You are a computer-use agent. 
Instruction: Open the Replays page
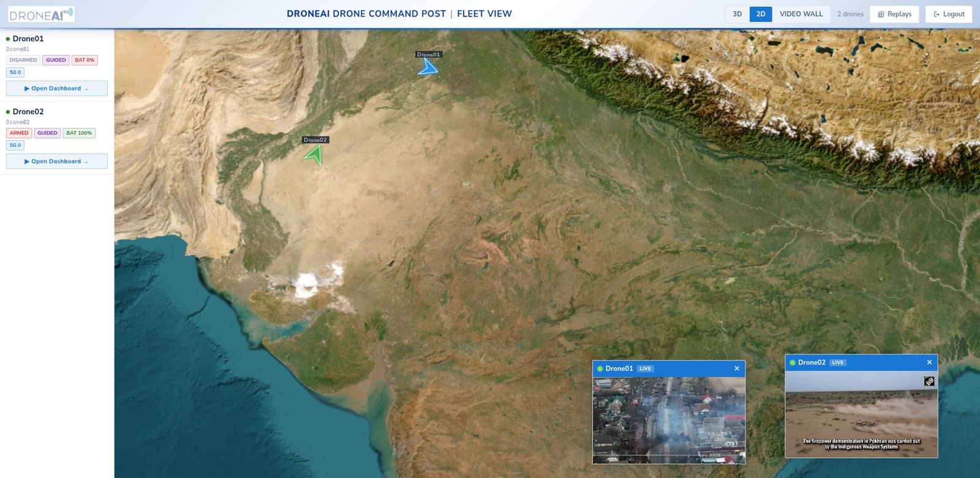coord(894,14)
